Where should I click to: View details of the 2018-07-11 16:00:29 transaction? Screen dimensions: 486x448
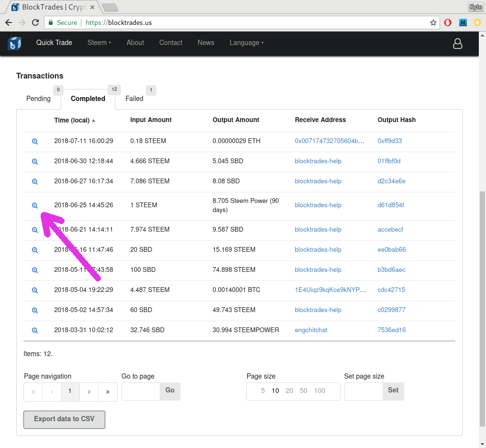(35, 141)
